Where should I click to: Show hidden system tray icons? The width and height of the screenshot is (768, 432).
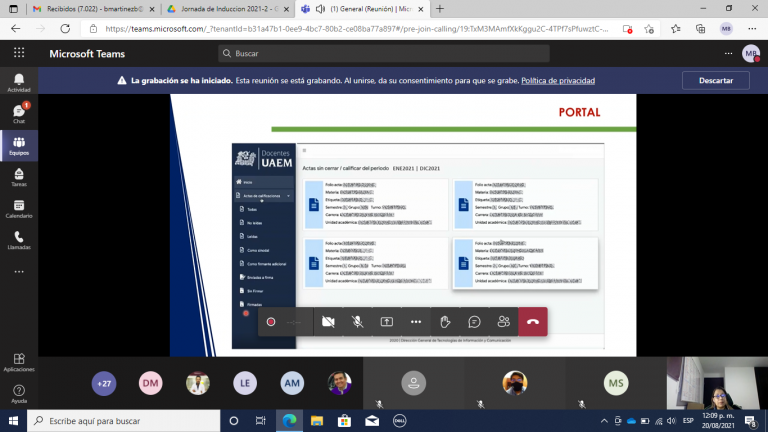click(x=604, y=421)
